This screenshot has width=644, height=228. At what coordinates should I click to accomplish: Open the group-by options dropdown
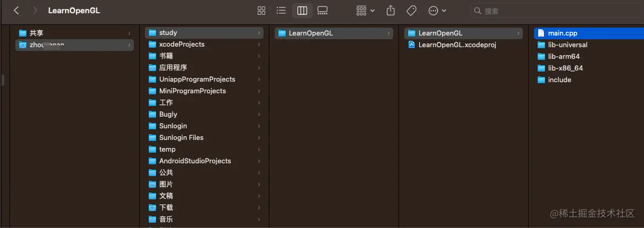point(365,11)
